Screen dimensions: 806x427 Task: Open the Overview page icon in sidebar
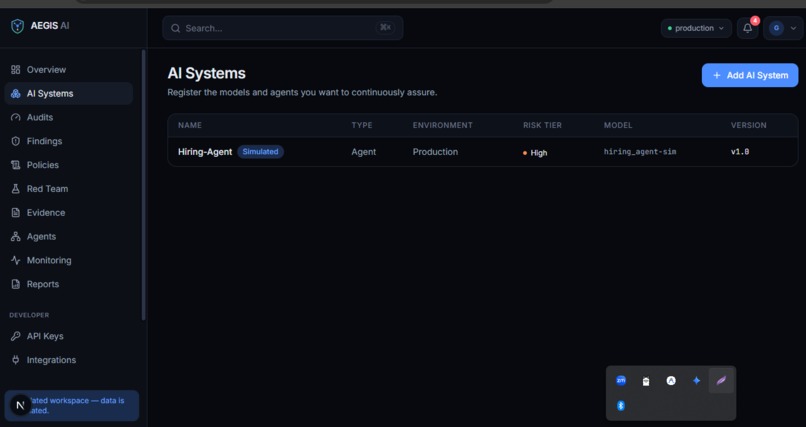point(15,69)
